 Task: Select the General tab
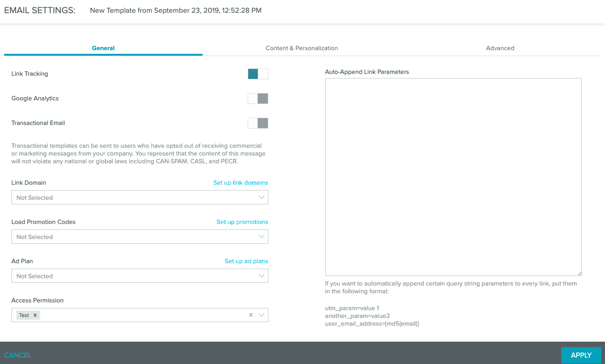103,48
